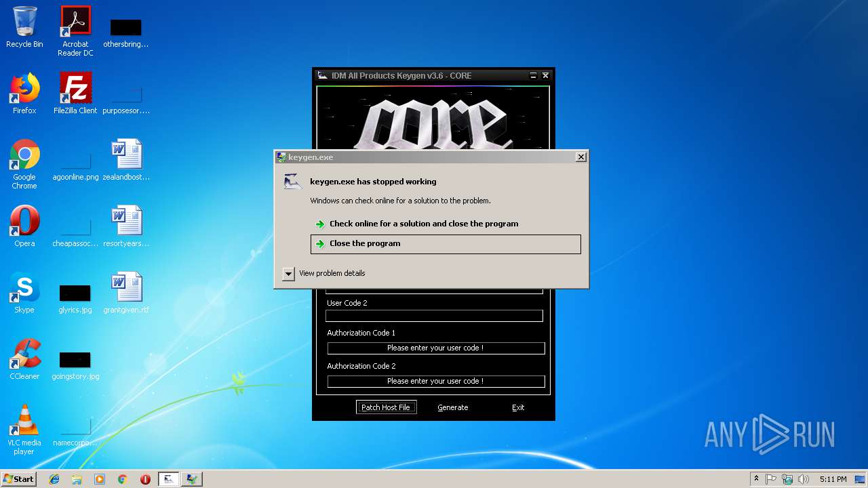Open FileZilla Client desktop shortcut
The height and width of the screenshot is (488, 868).
coord(75,94)
